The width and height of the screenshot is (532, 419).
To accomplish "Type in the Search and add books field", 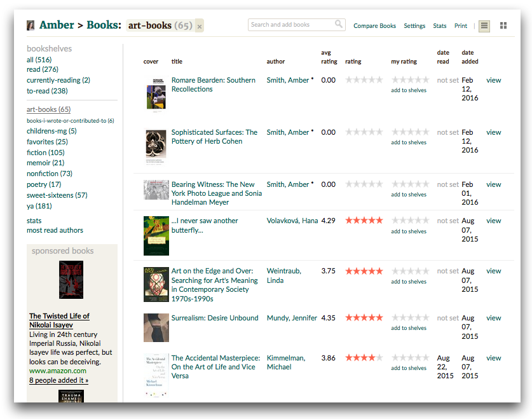I will pyautogui.click(x=291, y=25).
